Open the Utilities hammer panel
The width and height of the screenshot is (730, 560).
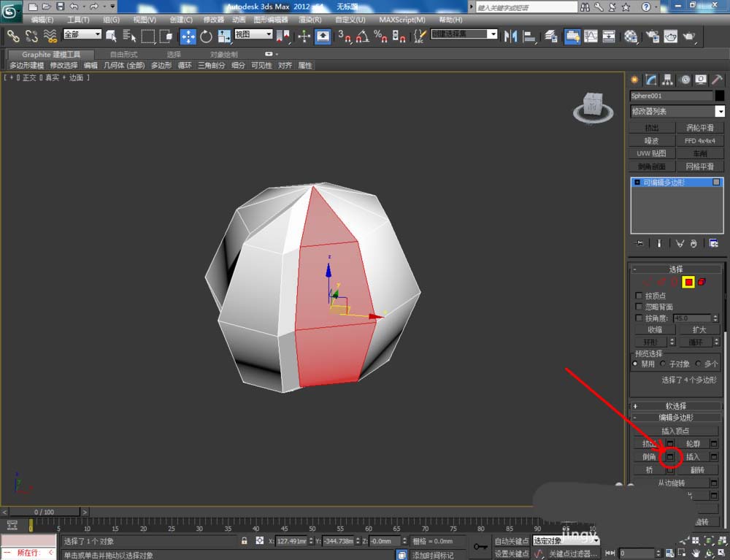(x=717, y=80)
